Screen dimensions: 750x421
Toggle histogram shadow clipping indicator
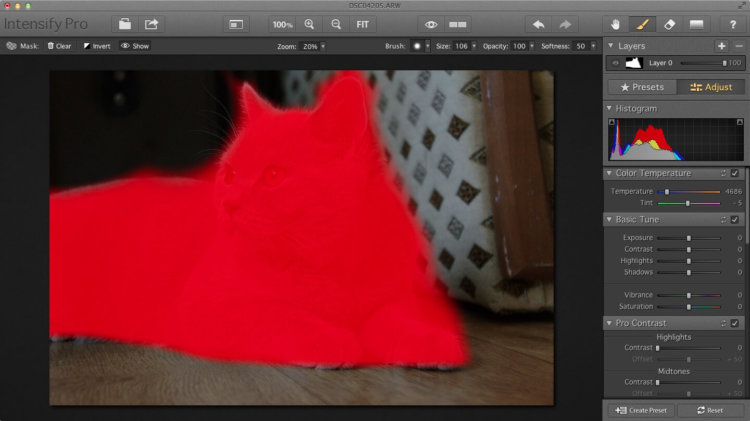(612, 122)
